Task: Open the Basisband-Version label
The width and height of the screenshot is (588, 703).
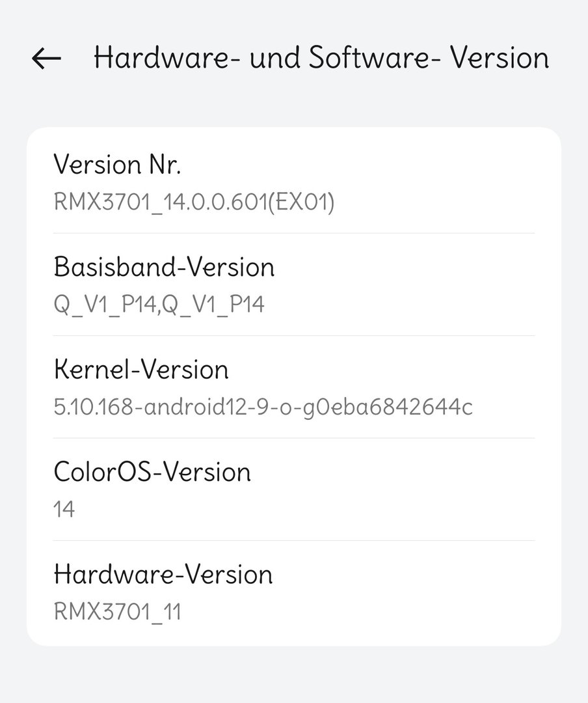Action: (x=164, y=267)
